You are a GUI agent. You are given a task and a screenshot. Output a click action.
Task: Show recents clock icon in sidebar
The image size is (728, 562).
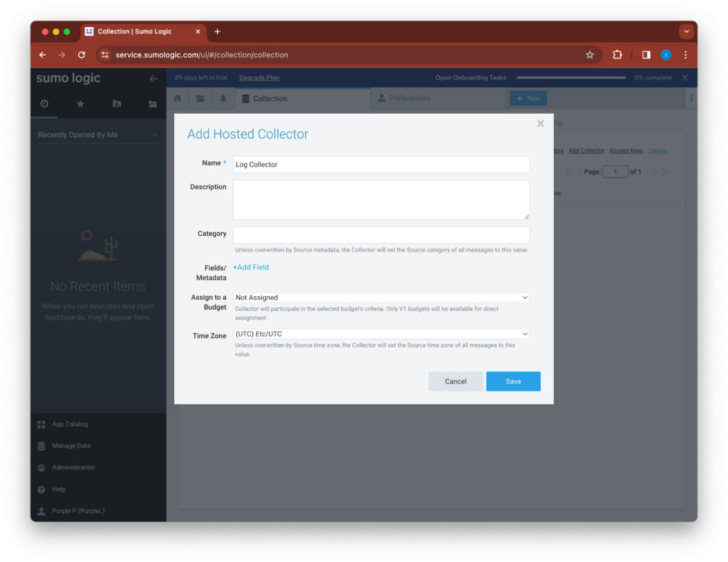44,104
